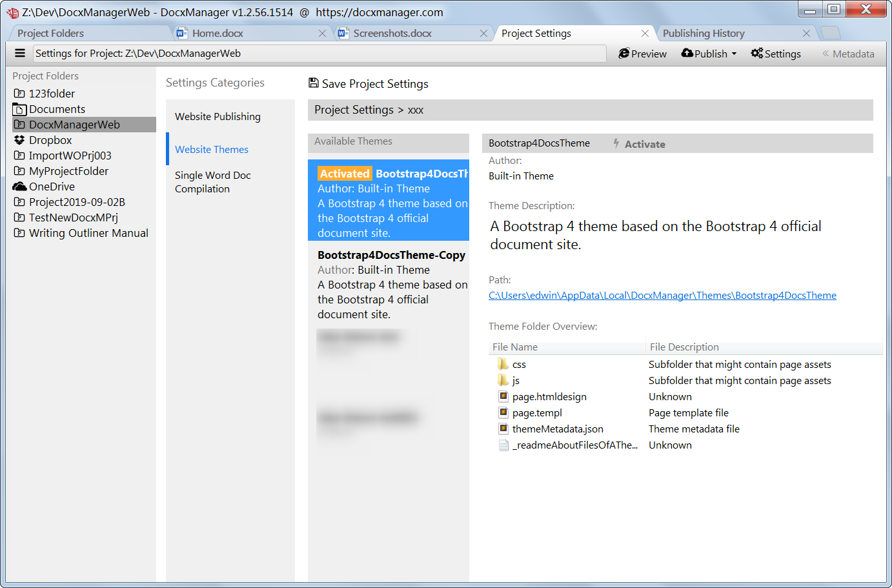Click the MyProjectFolder project icon
Viewport: 892px width, 588px height.
[x=19, y=171]
